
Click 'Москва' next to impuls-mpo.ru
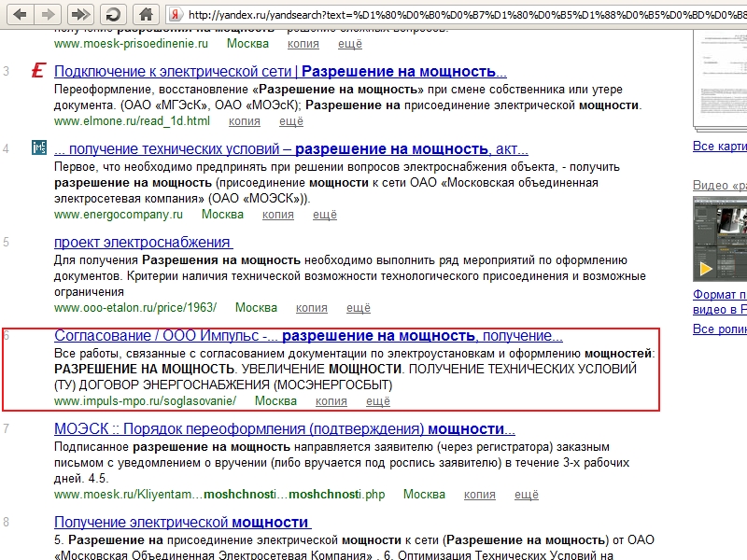tap(275, 401)
